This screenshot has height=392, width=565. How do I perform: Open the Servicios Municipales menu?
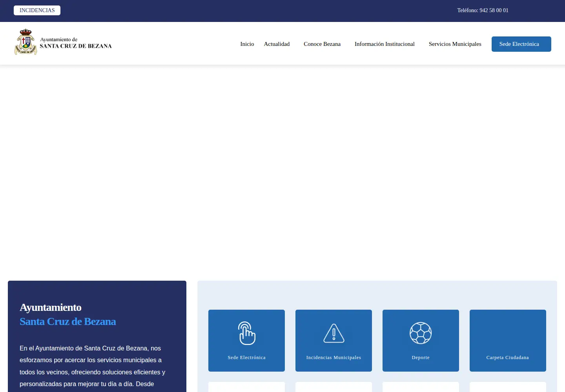455,44
